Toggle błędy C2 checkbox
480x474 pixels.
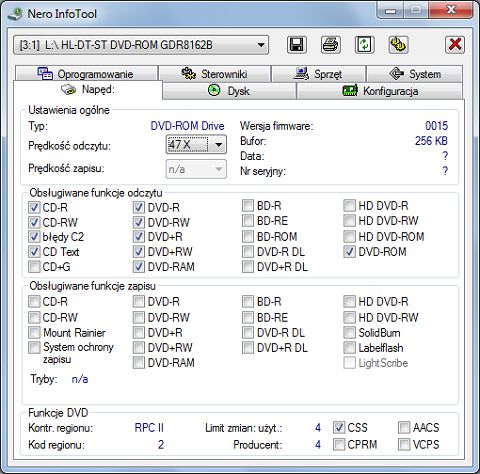click(x=34, y=237)
